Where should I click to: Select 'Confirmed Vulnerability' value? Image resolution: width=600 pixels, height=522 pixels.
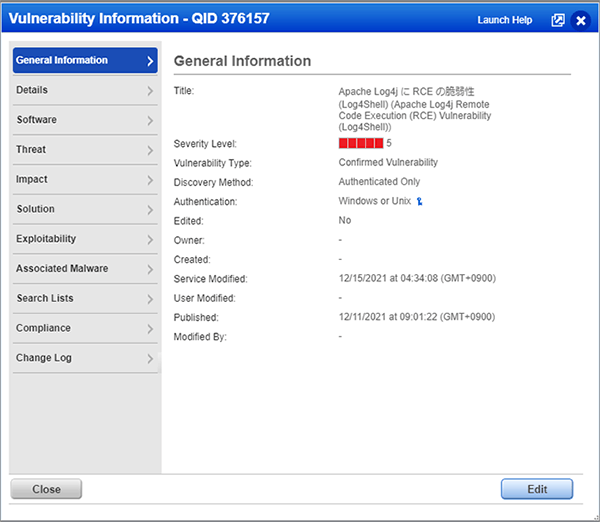[x=388, y=163]
